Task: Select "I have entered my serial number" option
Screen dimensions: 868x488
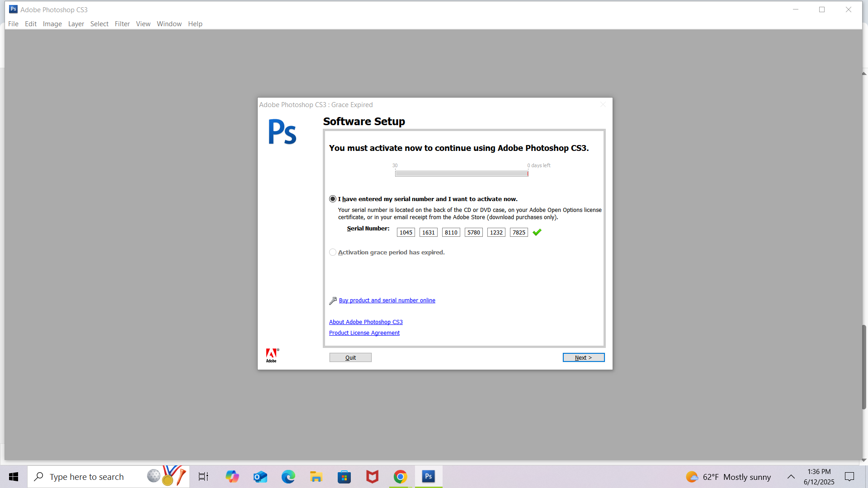Action: coord(333,199)
